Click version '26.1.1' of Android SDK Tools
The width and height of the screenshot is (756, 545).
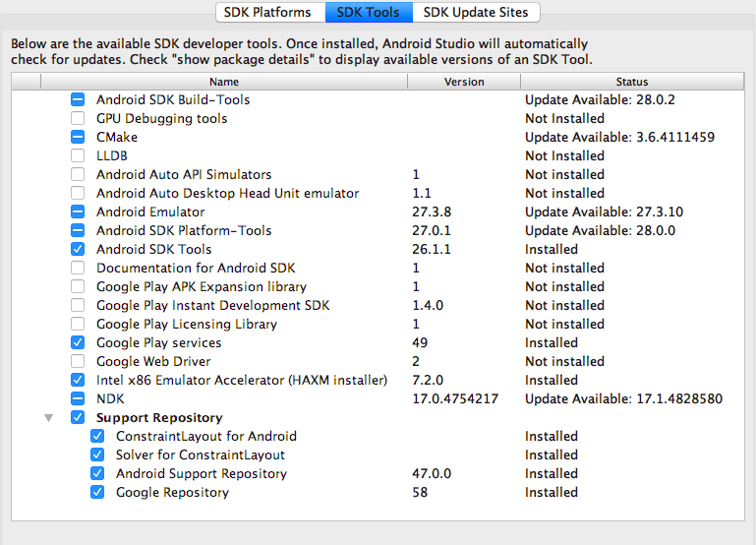(432, 249)
